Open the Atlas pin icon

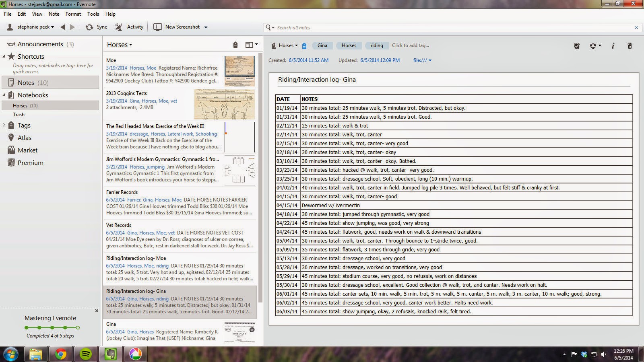coord(11,138)
